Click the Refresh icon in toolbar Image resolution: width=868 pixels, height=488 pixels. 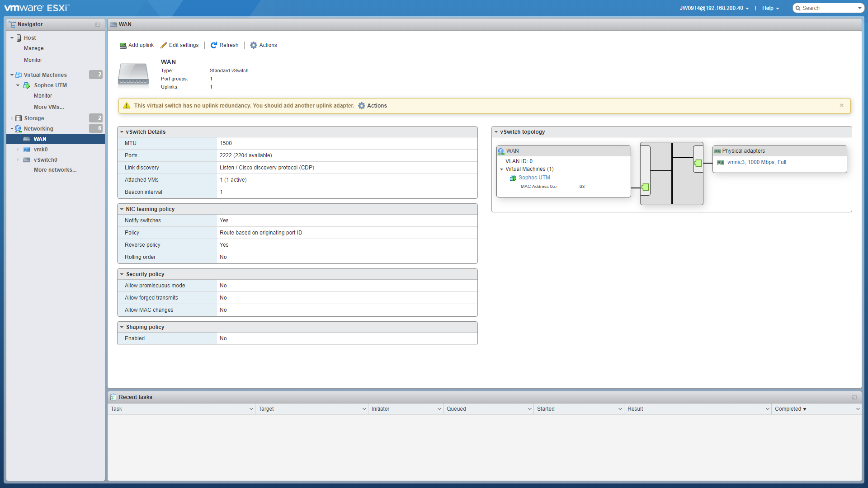pyautogui.click(x=214, y=45)
